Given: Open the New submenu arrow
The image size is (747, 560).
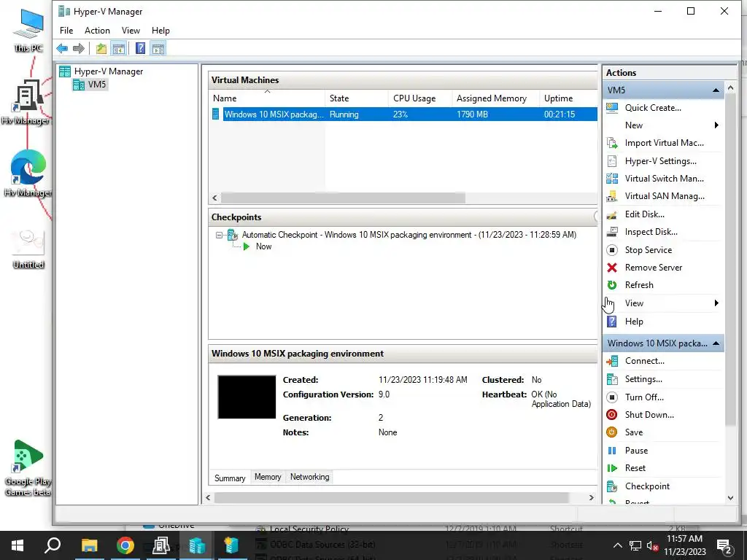Looking at the screenshot, I should [x=716, y=125].
